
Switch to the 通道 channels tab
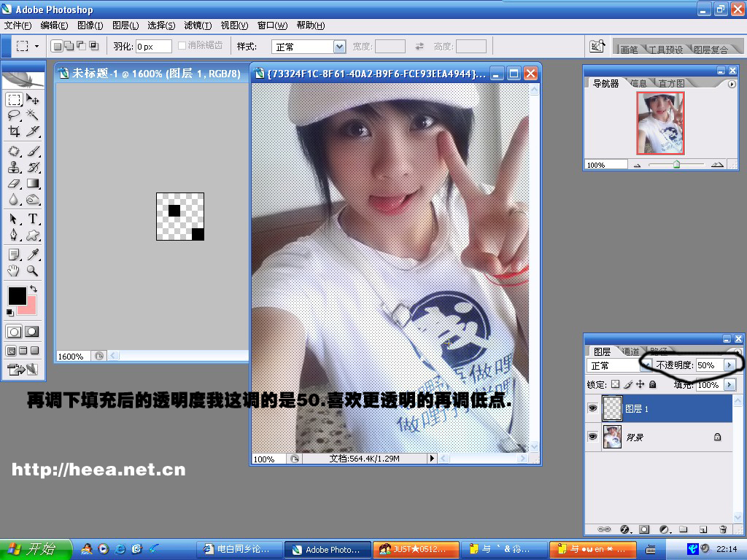coord(632,351)
